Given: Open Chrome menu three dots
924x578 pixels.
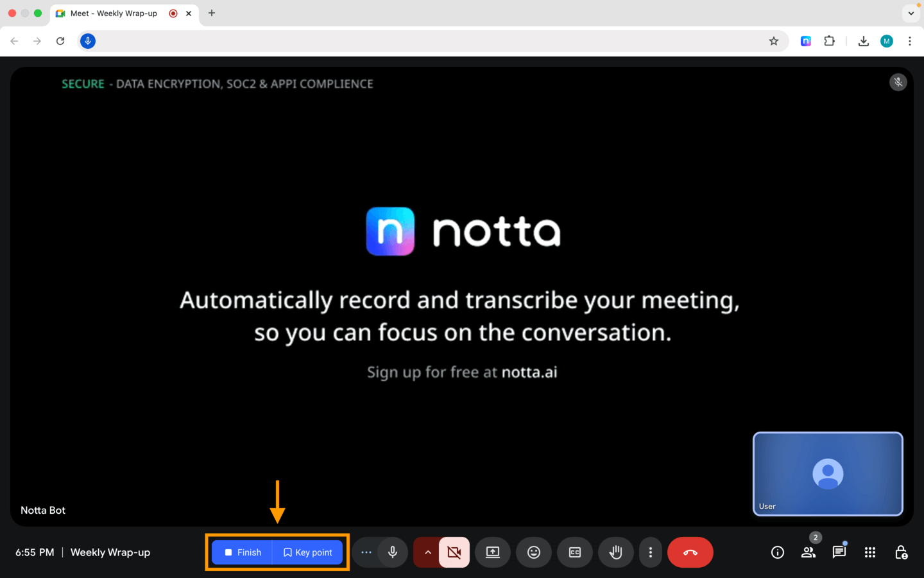Looking at the screenshot, I should click(x=910, y=41).
